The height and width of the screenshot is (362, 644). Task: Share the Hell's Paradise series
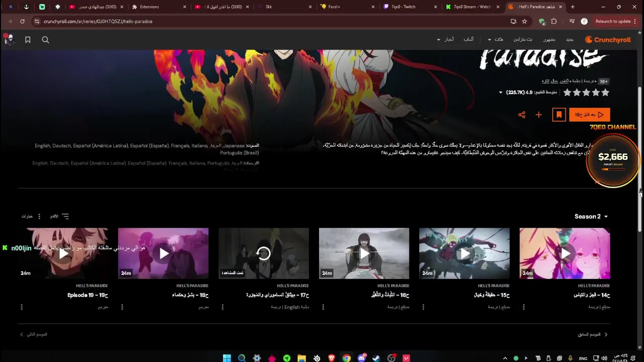tap(522, 115)
